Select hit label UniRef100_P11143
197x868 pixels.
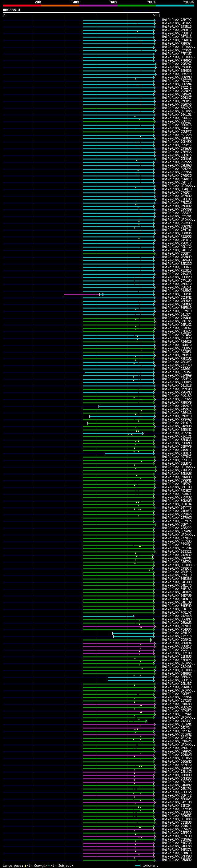click(x=176, y=365)
